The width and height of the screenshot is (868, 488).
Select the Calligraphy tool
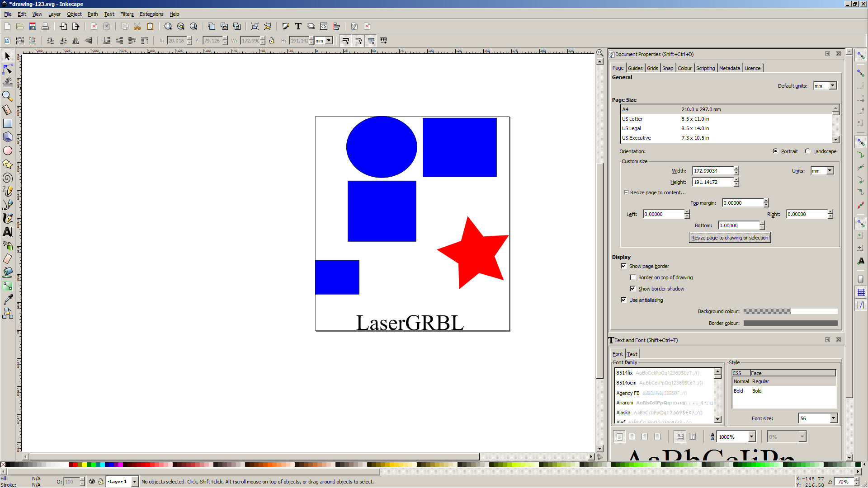point(8,218)
